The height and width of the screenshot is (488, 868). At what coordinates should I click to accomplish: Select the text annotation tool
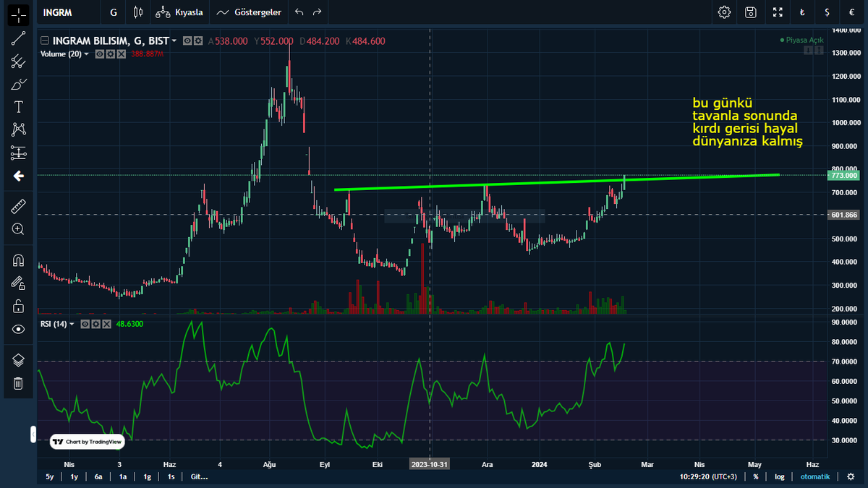[x=19, y=107]
